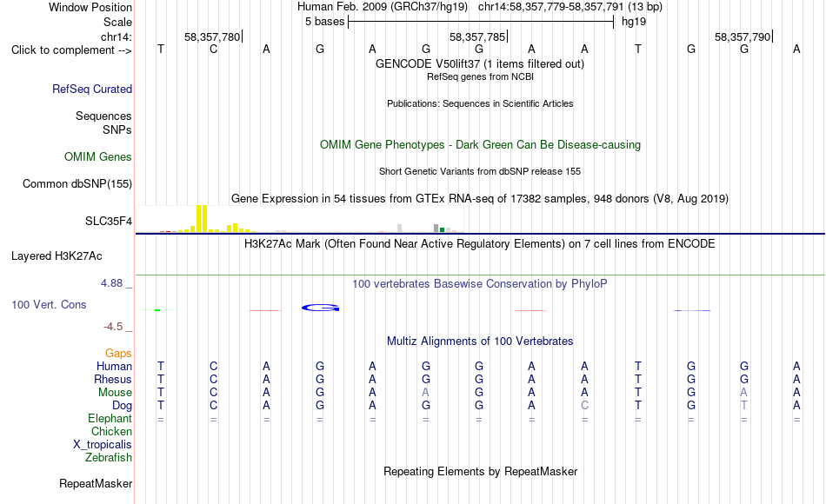Select the Human alignment row label

(x=114, y=367)
